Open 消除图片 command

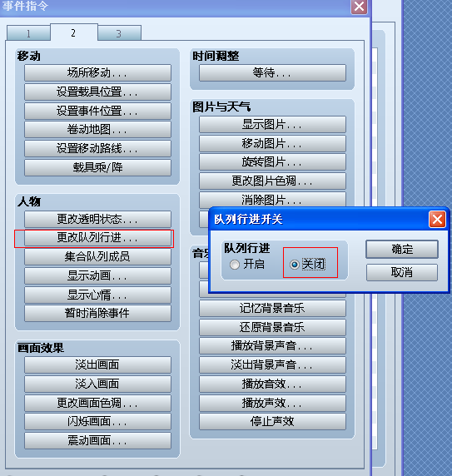click(272, 200)
